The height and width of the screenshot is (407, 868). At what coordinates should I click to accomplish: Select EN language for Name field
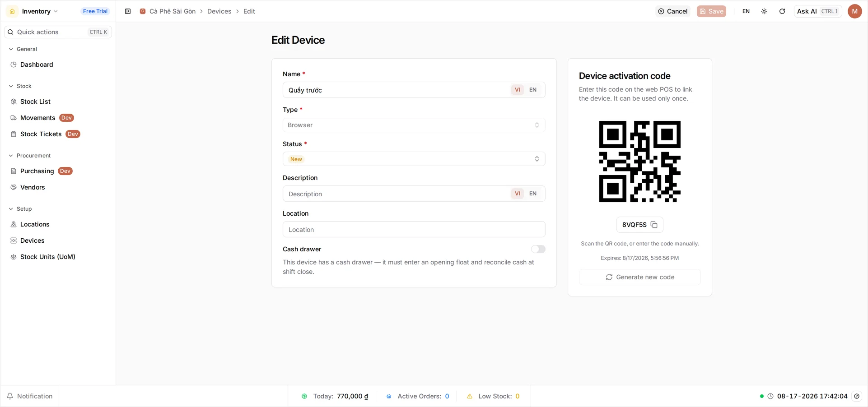coord(533,90)
